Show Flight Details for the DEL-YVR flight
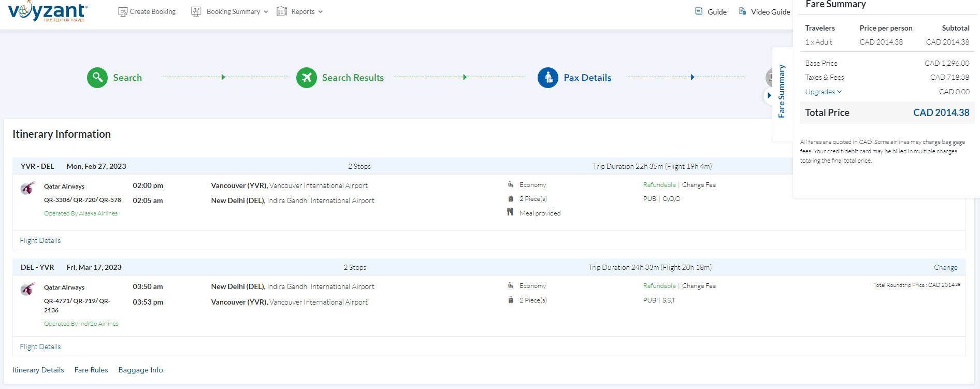Screen dimensions: 980x389 tap(40, 347)
